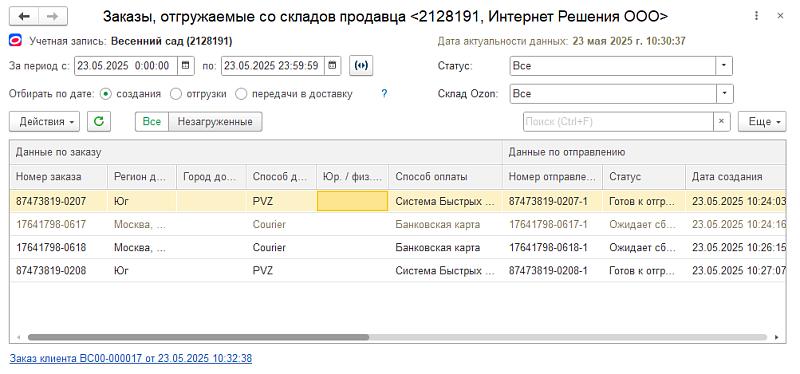Screen dimensions: 800x374
Task: Click shipment number 17641798-0618-1
Action: tap(548, 248)
